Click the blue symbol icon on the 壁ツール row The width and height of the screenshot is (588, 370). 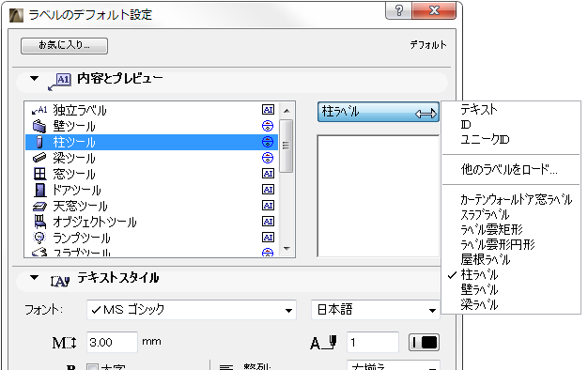268,126
